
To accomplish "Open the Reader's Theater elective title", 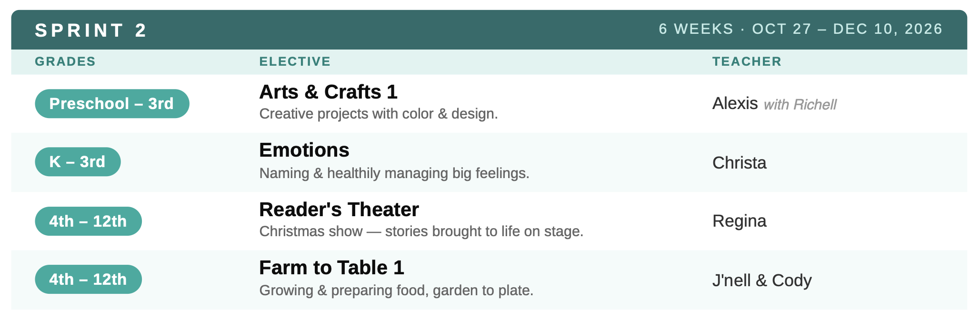I will coord(339,210).
